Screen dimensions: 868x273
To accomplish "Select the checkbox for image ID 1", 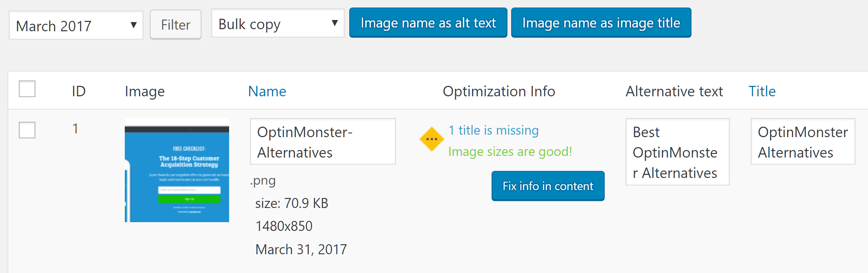I will click(27, 130).
